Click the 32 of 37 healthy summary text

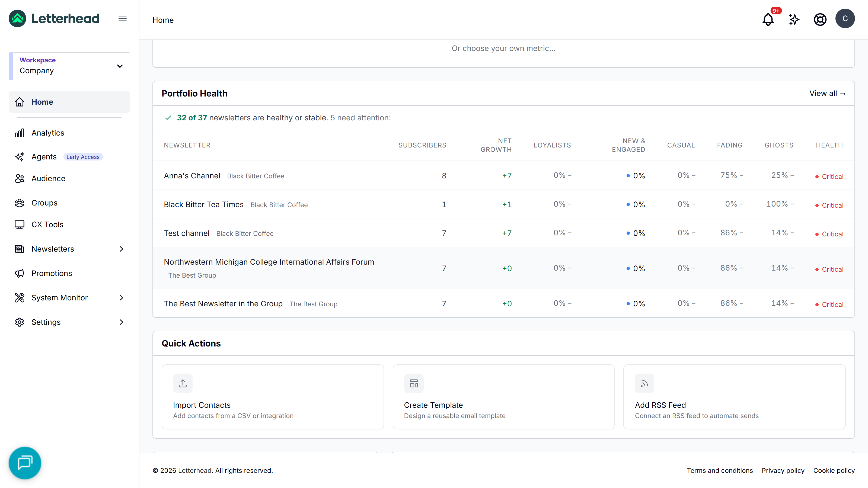(283, 118)
